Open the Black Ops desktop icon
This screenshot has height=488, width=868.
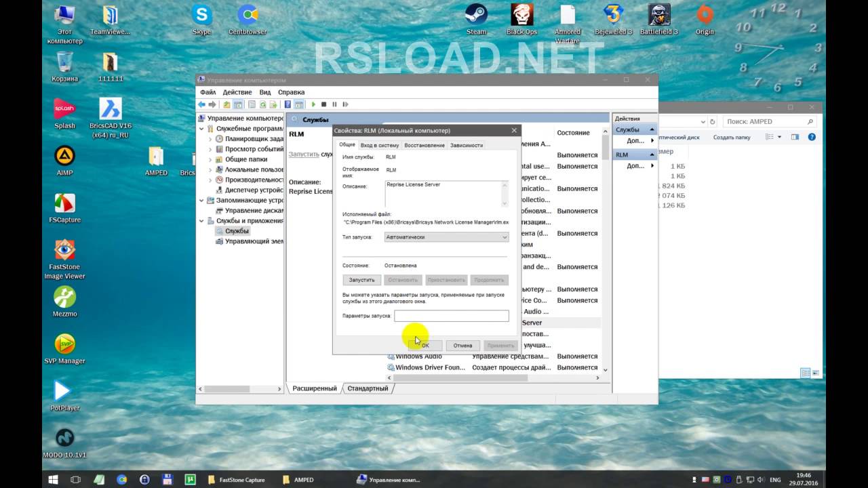(x=521, y=19)
